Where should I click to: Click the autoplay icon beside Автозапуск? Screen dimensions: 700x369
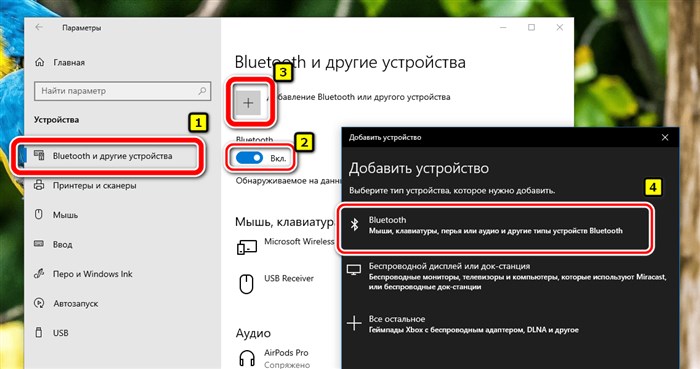point(39,303)
